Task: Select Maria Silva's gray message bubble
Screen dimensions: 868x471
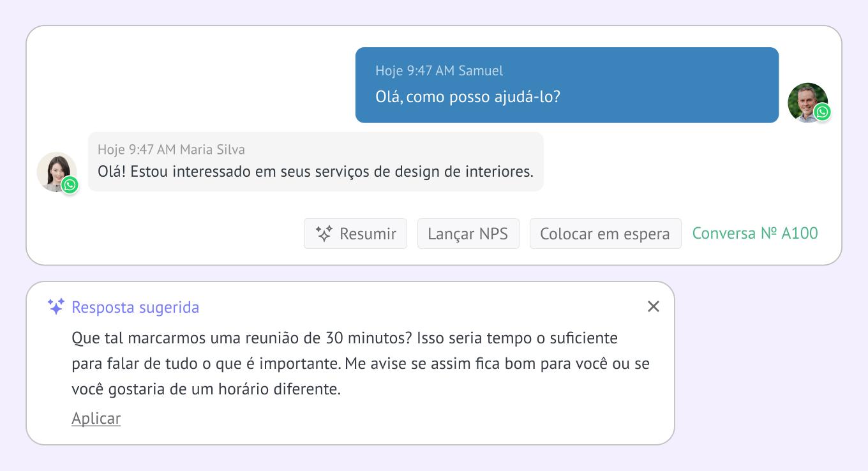Action: (x=315, y=161)
